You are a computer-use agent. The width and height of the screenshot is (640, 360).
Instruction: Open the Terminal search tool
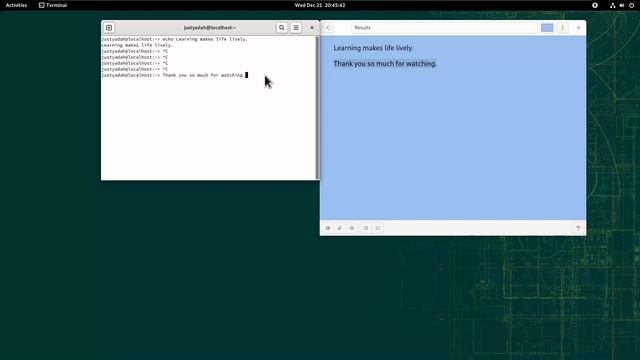[x=282, y=28]
